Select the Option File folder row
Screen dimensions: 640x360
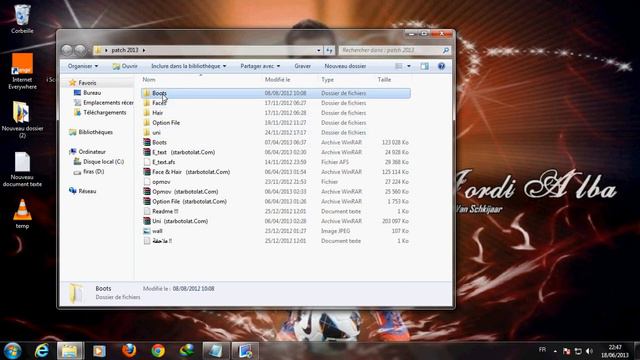point(276,122)
